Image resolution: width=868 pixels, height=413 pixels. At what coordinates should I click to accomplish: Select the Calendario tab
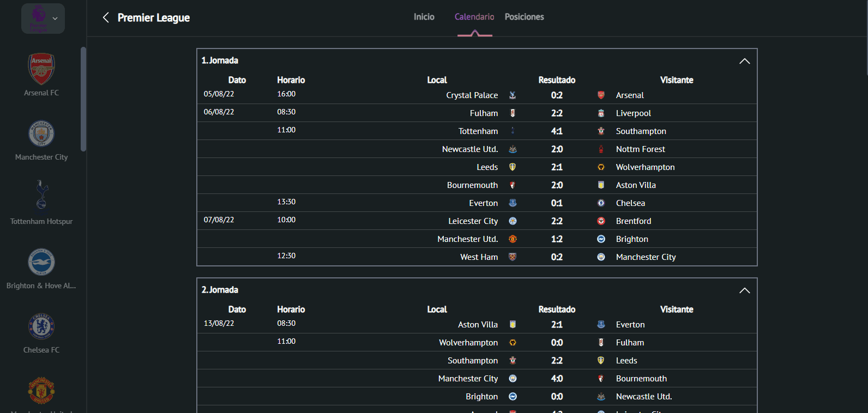pos(474,17)
